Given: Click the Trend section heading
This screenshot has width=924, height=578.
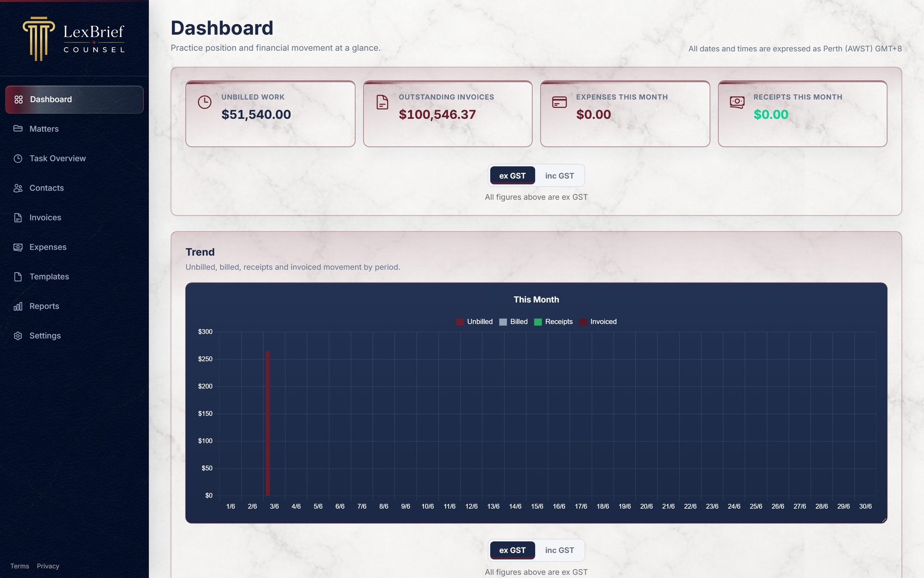Looking at the screenshot, I should [x=200, y=252].
